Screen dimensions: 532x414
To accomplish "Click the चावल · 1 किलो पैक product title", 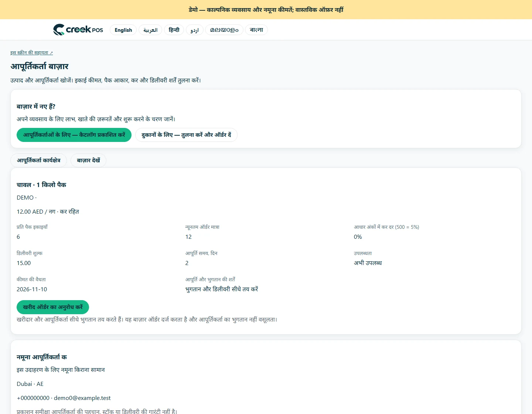I will [x=41, y=185].
